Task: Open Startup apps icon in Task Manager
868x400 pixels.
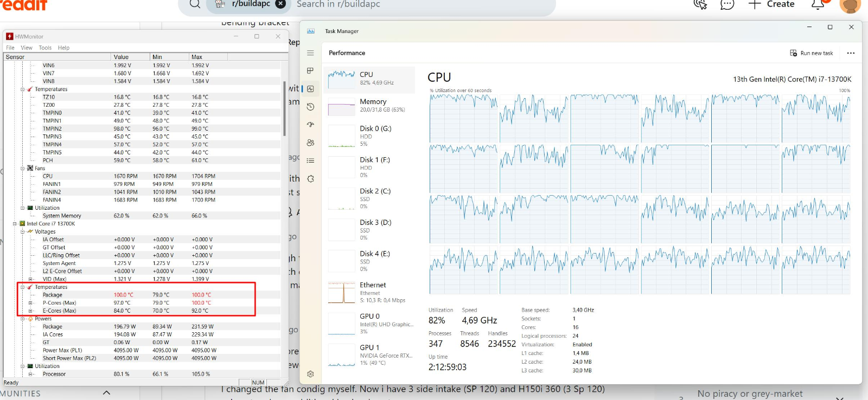Action: pos(310,125)
